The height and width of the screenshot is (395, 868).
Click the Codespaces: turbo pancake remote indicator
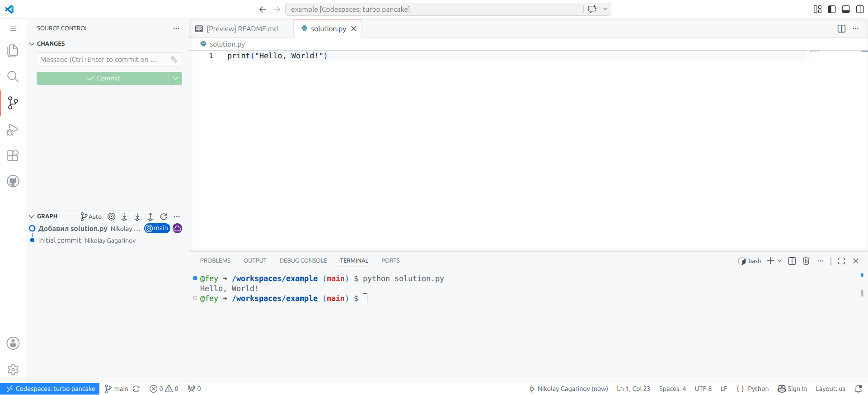50,389
